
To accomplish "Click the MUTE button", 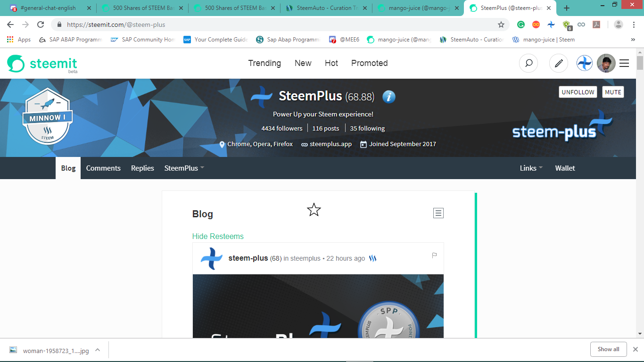I will (613, 92).
